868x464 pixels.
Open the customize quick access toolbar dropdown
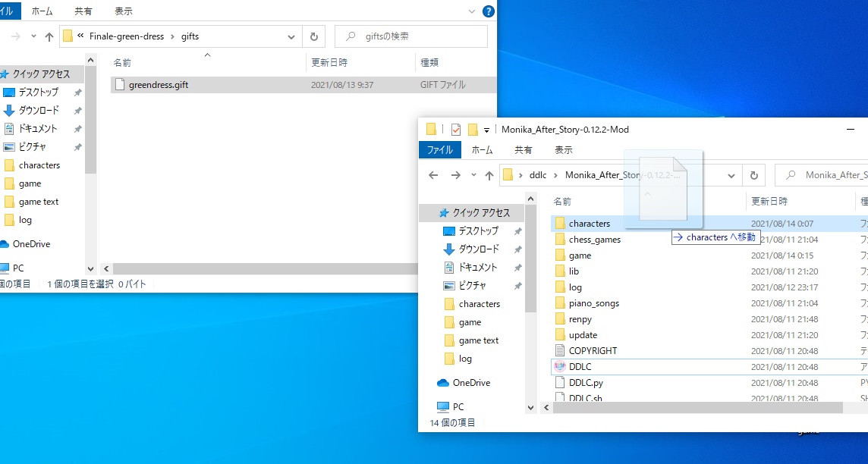pos(486,130)
